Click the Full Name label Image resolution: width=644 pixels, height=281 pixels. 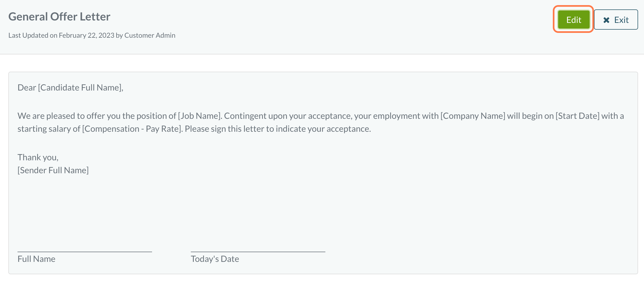click(36, 259)
